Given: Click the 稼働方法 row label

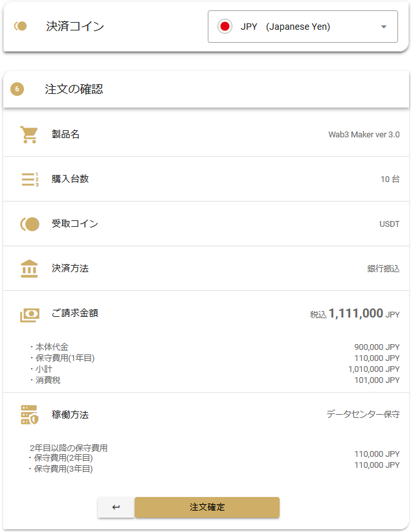Looking at the screenshot, I should (x=70, y=415).
